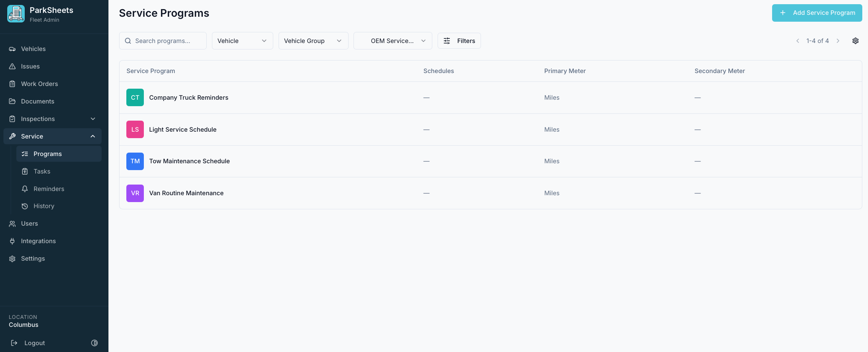This screenshot has width=868, height=352.
Task: Switch to the Tasks menu item
Action: (42, 171)
